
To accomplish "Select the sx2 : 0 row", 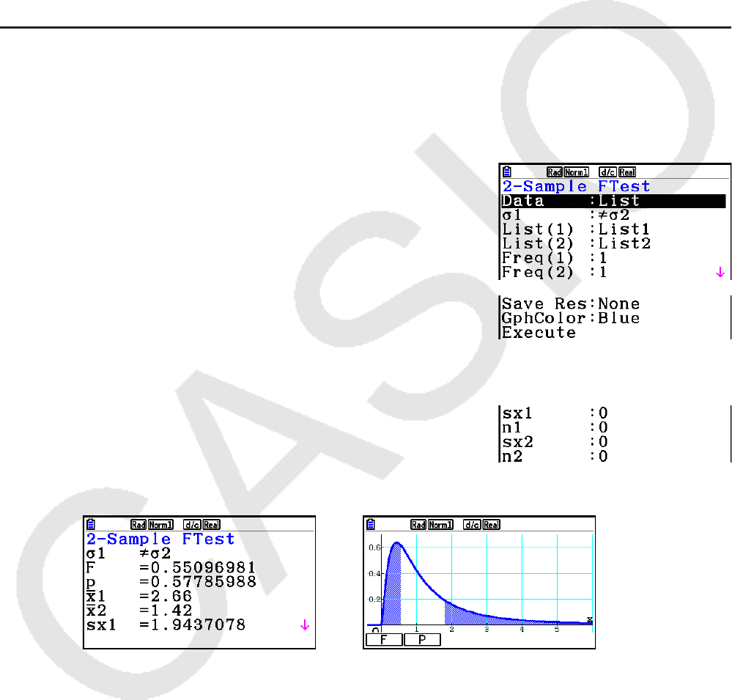I will click(555, 442).
